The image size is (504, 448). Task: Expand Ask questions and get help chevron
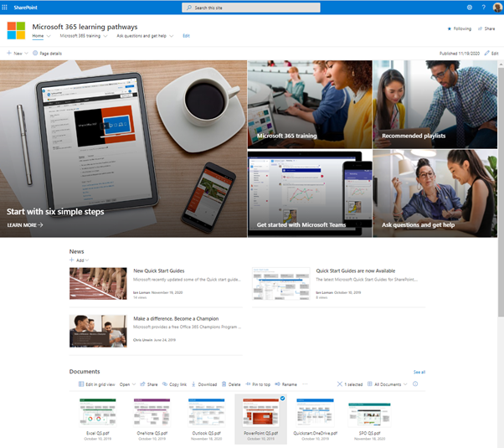point(172,36)
